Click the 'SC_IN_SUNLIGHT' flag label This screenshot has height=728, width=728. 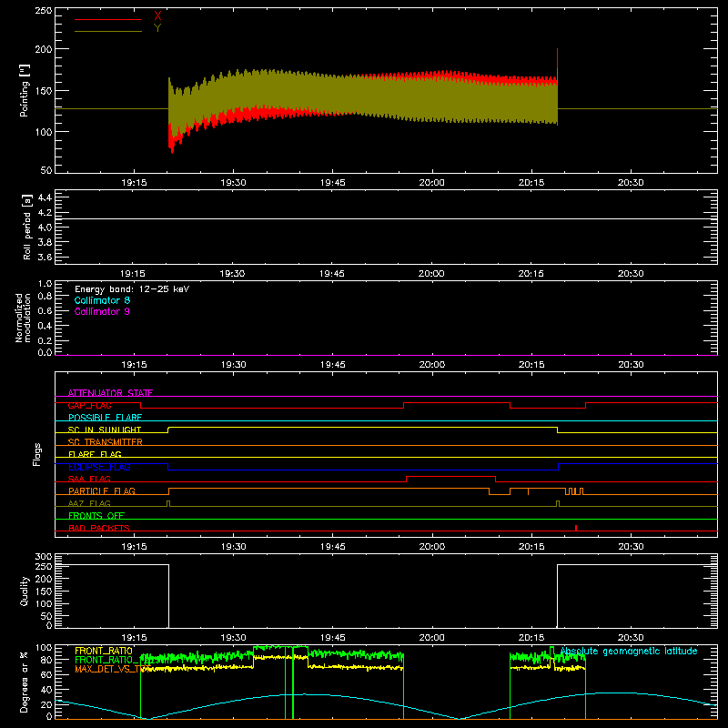click(105, 430)
